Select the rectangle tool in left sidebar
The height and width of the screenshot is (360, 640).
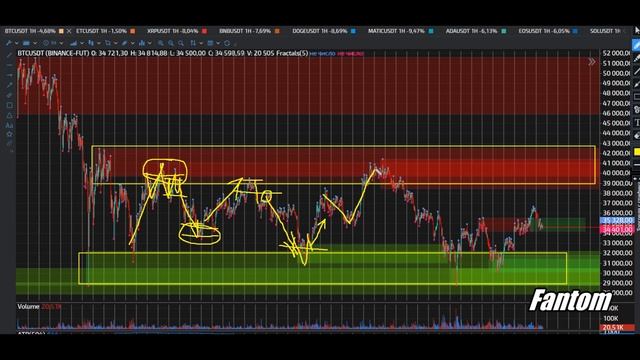pos(9,105)
